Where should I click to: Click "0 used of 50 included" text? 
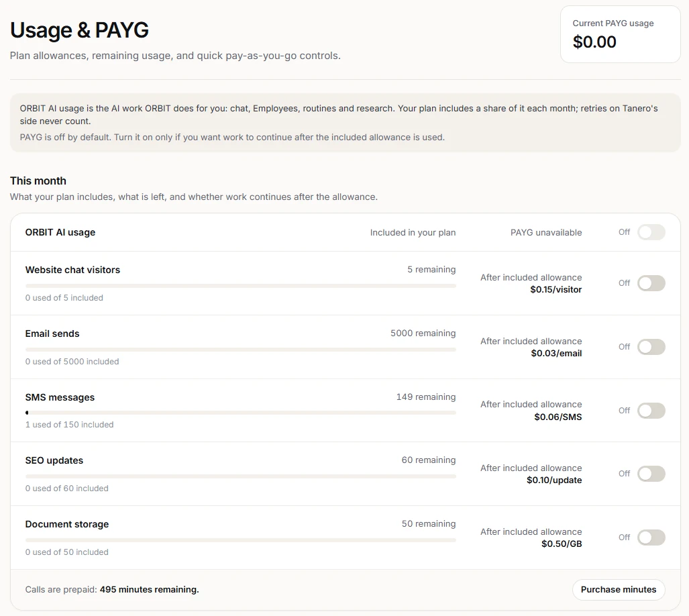[67, 552]
